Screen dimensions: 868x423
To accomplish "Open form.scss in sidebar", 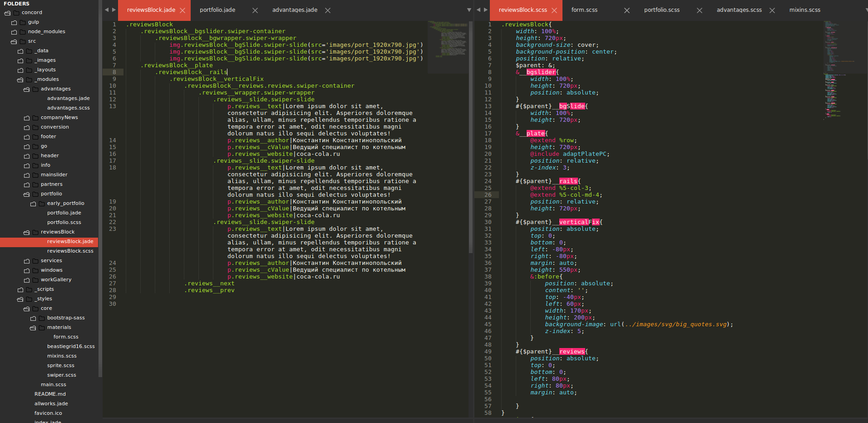I will 66,337.
